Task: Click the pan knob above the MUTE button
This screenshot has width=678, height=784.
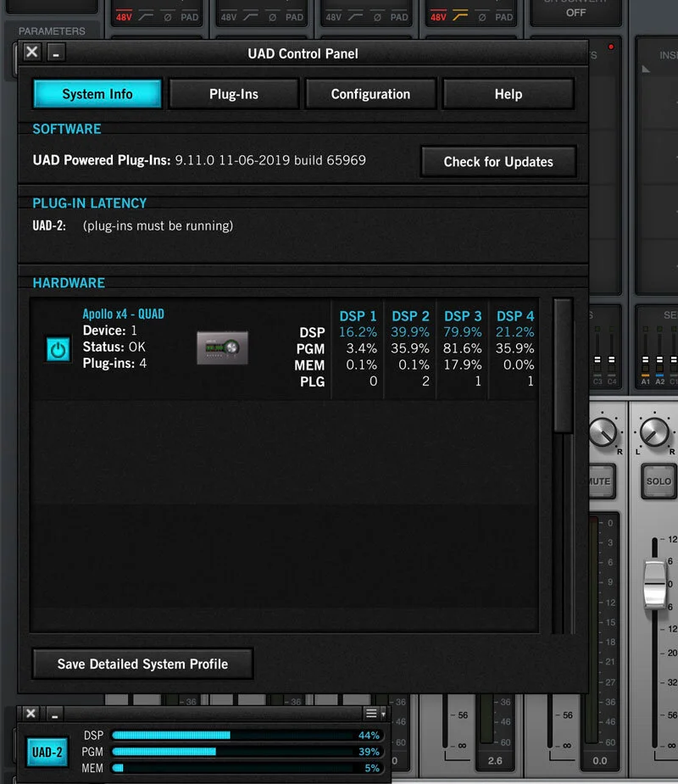Action: coord(603,432)
